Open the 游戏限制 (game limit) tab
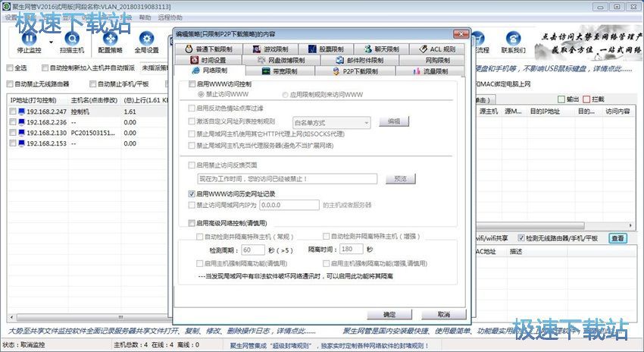The width and height of the screenshot is (644, 352). (x=270, y=49)
